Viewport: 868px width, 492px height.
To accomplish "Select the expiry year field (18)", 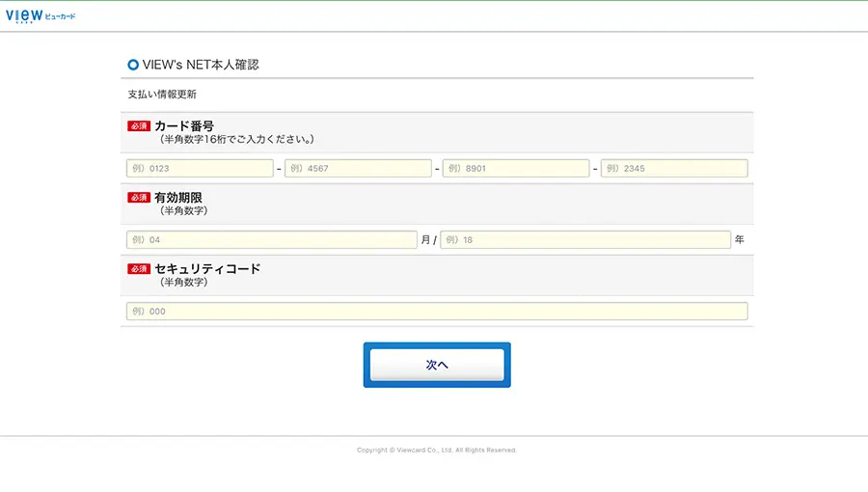I will coord(585,239).
